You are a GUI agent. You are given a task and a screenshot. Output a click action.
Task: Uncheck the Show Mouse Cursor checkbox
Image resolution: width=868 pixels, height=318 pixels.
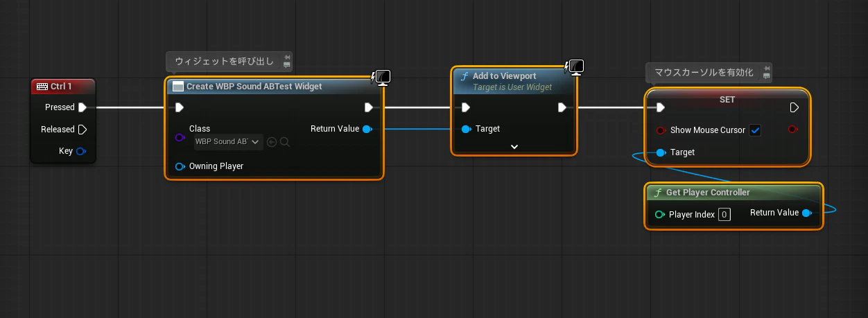point(755,130)
